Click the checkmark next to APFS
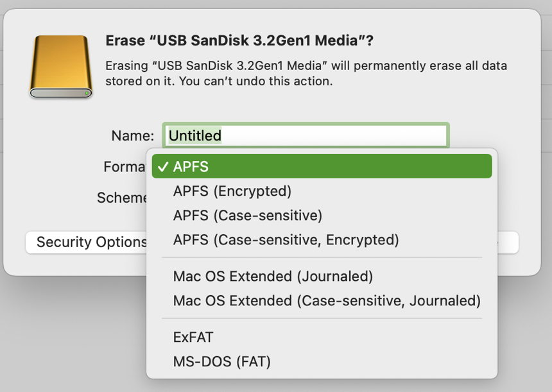This screenshot has height=392, width=552. [163, 167]
